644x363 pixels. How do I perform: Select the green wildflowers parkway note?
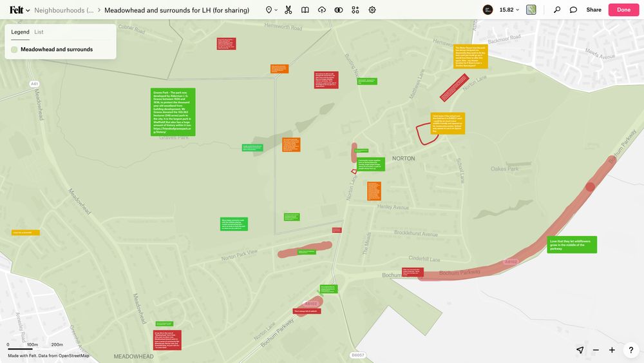(x=572, y=244)
